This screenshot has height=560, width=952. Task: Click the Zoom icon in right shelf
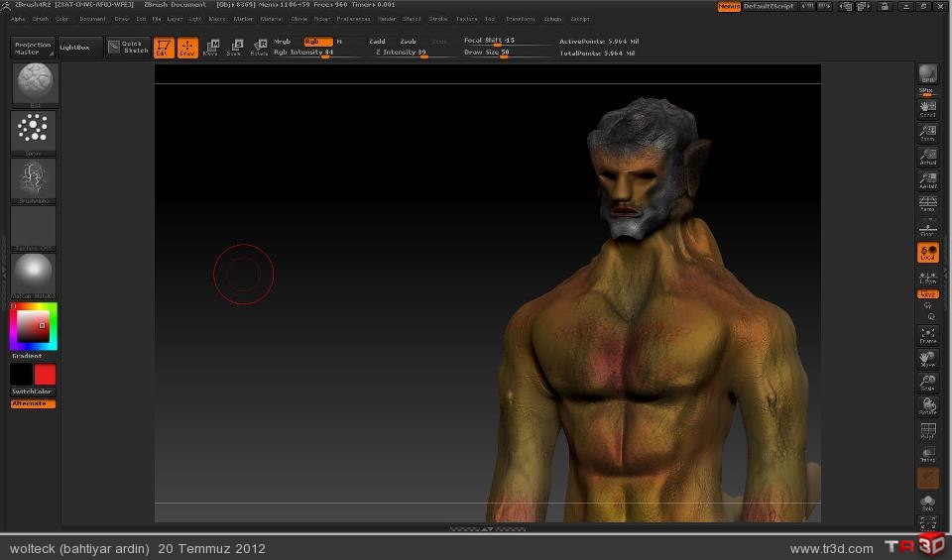point(927,132)
